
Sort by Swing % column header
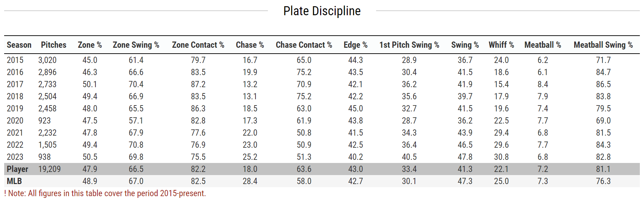(x=465, y=45)
